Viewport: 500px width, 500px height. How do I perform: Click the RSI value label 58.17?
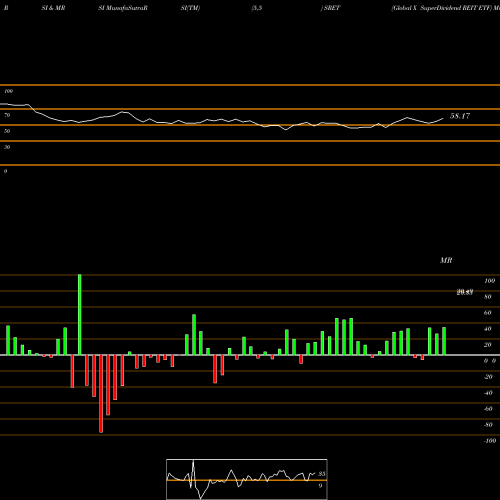coord(460,116)
